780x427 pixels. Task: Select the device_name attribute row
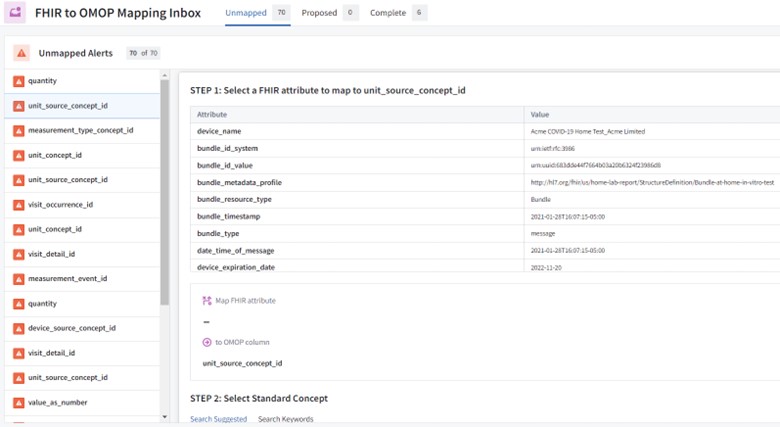click(356, 131)
